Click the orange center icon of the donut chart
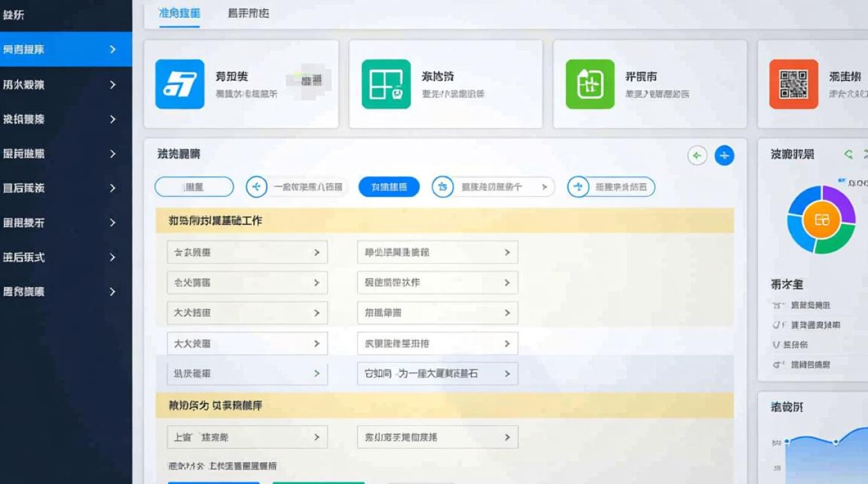Screen dimensions: 868x484 (821, 220)
